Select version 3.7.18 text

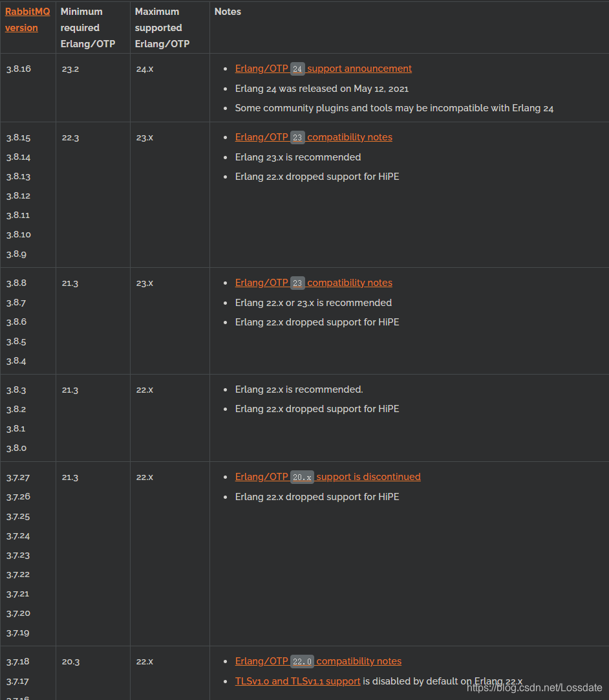pos(18,662)
